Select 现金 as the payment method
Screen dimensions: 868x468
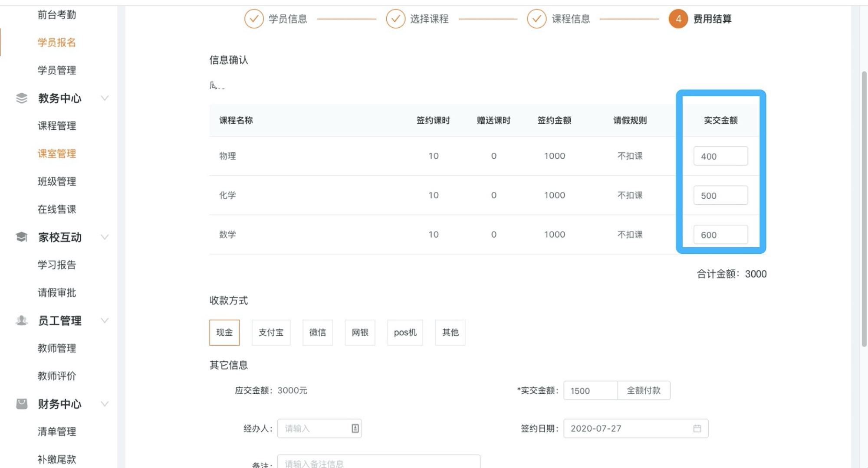point(224,333)
